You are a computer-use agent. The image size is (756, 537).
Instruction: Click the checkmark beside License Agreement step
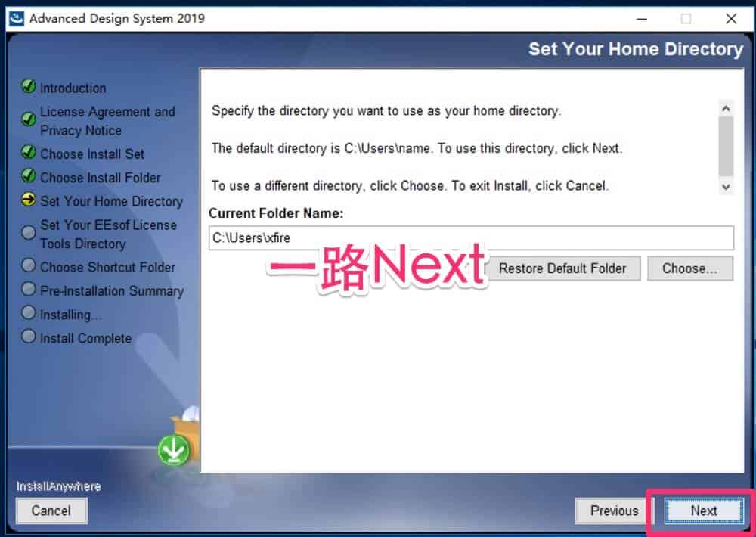point(29,119)
